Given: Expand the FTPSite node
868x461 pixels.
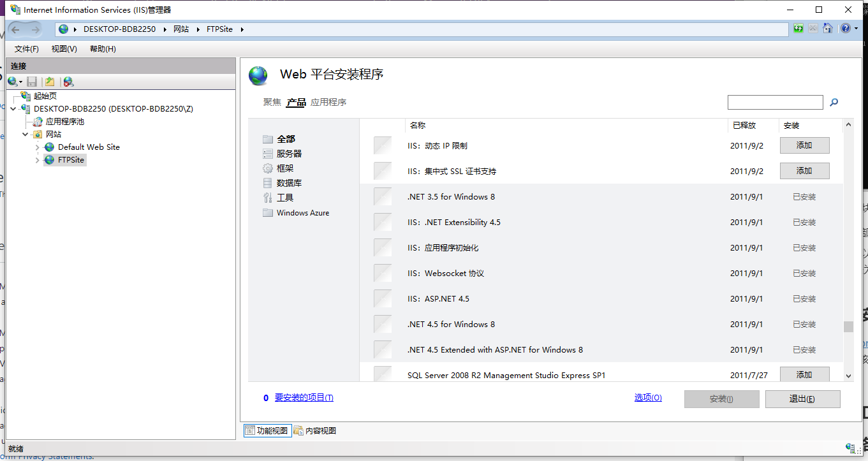Looking at the screenshot, I should [x=38, y=160].
